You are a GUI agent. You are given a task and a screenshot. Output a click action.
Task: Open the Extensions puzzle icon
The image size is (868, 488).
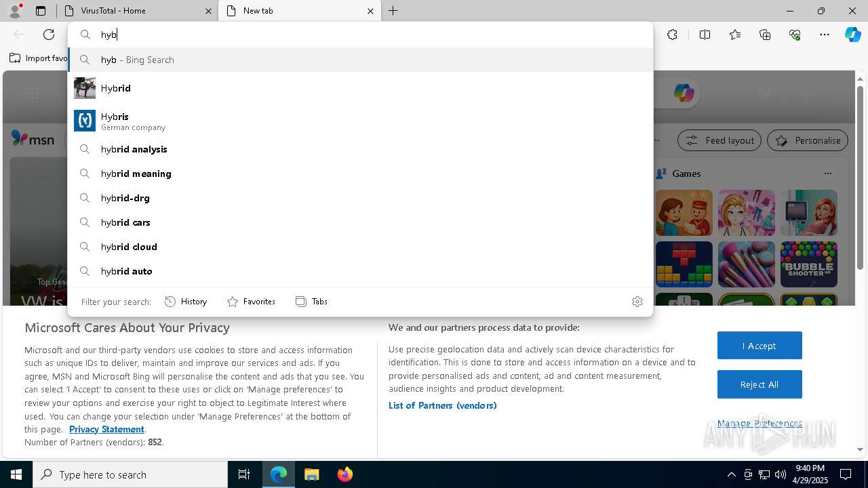pos(672,35)
